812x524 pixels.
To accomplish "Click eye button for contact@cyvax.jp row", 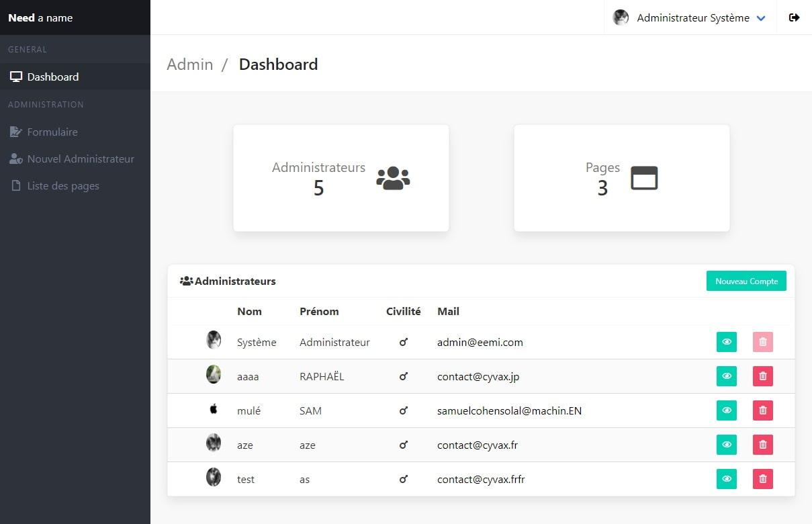I will coord(726,376).
